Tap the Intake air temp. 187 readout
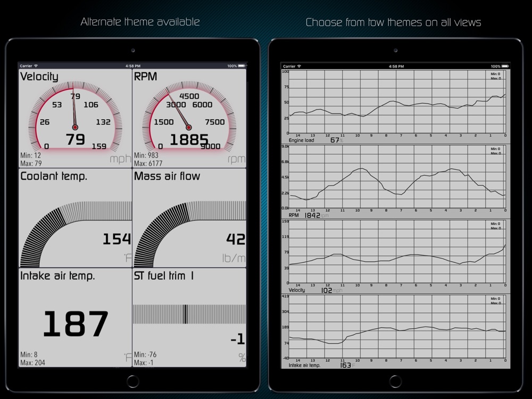 (x=76, y=323)
